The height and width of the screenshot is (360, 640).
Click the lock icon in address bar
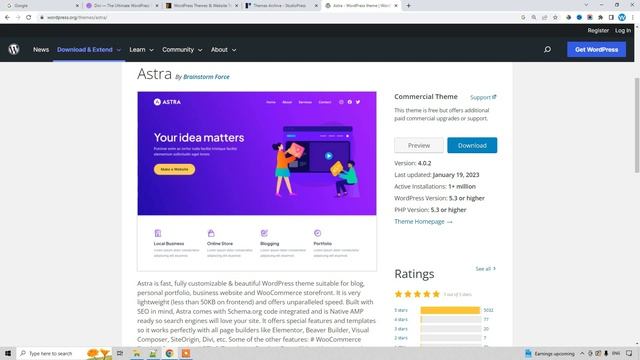(x=42, y=18)
